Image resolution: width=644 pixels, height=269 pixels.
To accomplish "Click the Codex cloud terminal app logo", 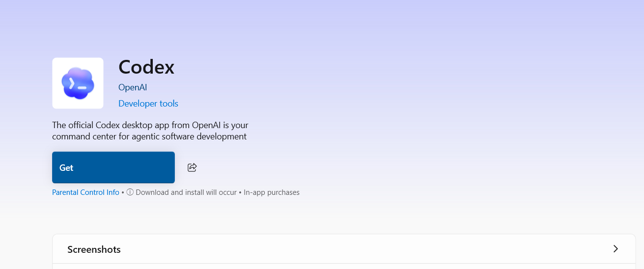I will click(78, 83).
